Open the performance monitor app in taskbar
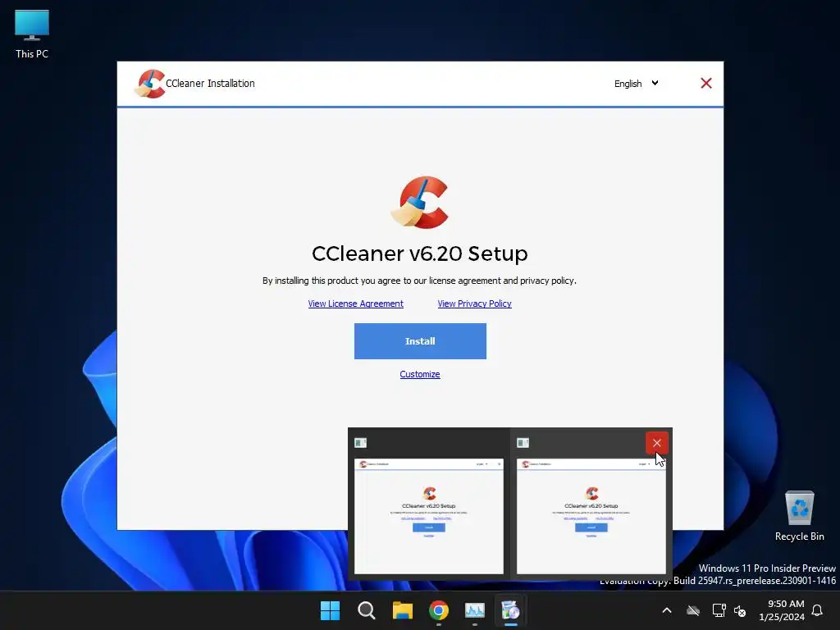Image resolution: width=840 pixels, height=630 pixels. 475,610
